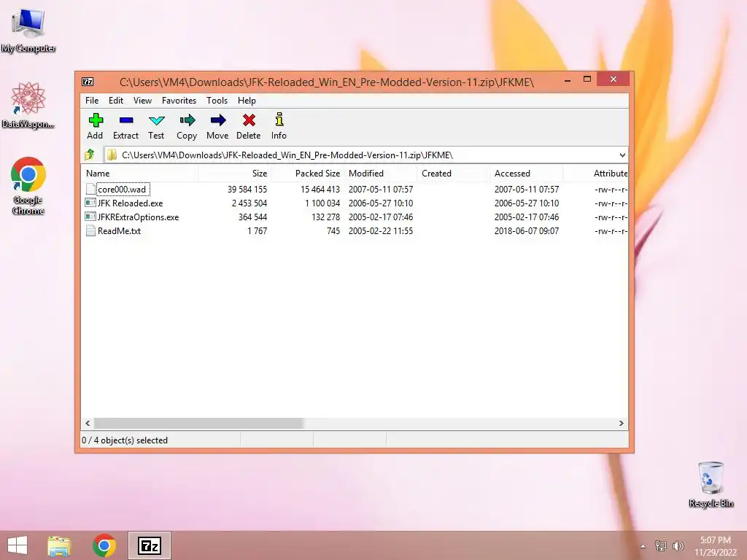This screenshot has width=747, height=560.
Task: Open Google Chrome desktop shortcut
Action: [x=28, y=186]
